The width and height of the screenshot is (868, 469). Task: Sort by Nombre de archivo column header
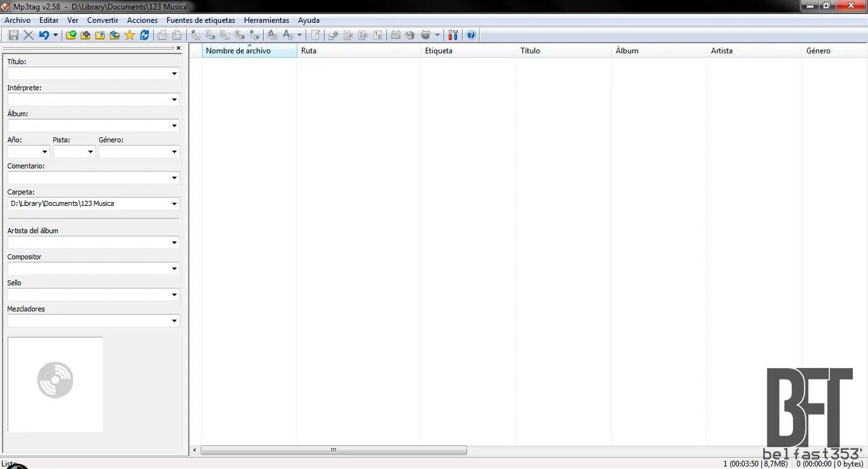250,51
